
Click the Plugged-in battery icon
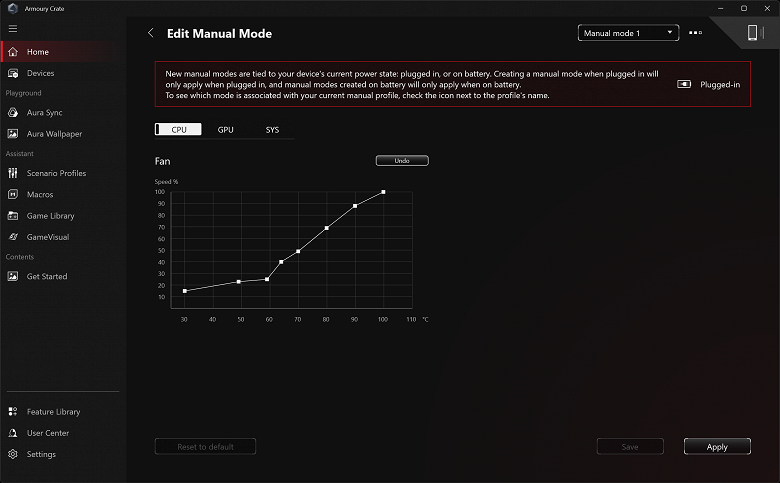[x=684, y=84]
